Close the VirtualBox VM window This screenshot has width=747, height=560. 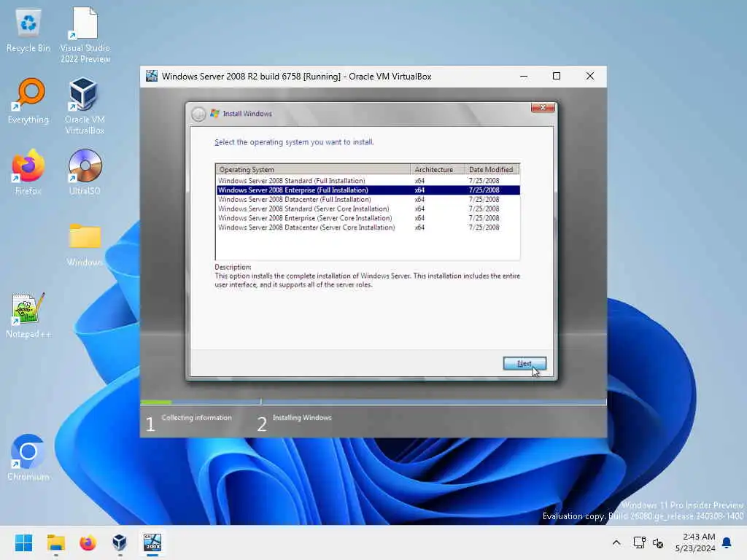(589, 76)
